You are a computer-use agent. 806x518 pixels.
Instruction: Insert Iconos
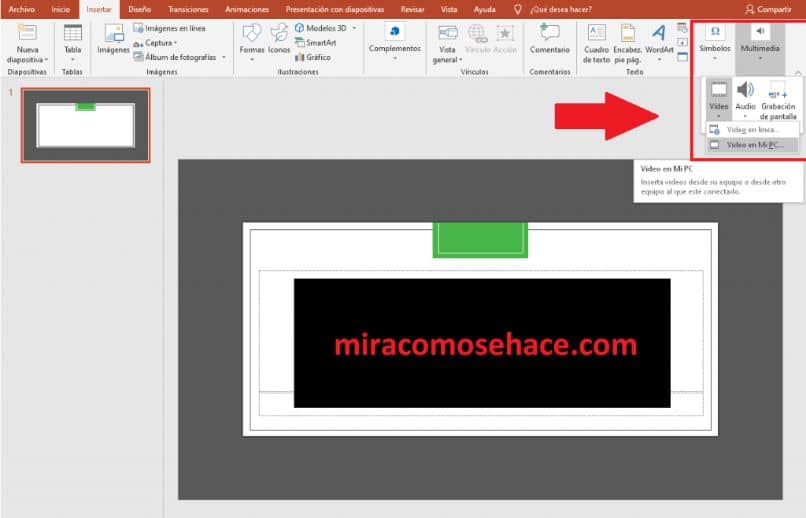coord(279,39)
